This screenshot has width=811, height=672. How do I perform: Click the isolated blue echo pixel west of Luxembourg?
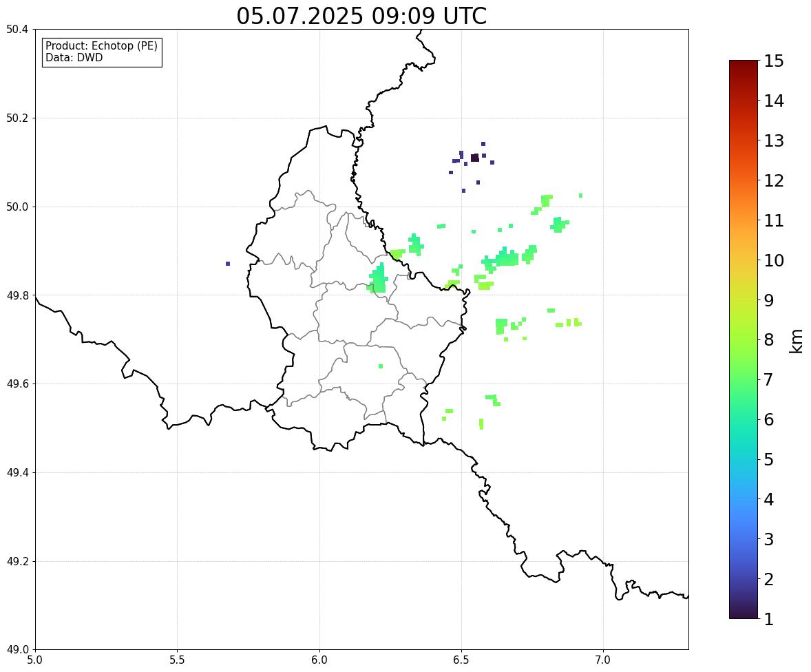[x=228, y=264]
